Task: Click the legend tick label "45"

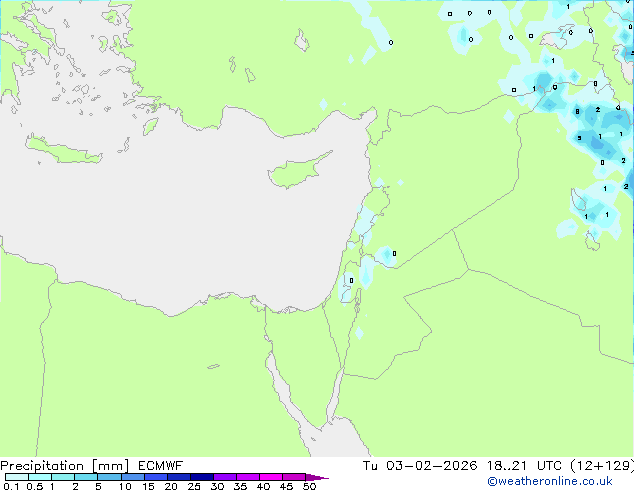Action: [x=286, y=486]
